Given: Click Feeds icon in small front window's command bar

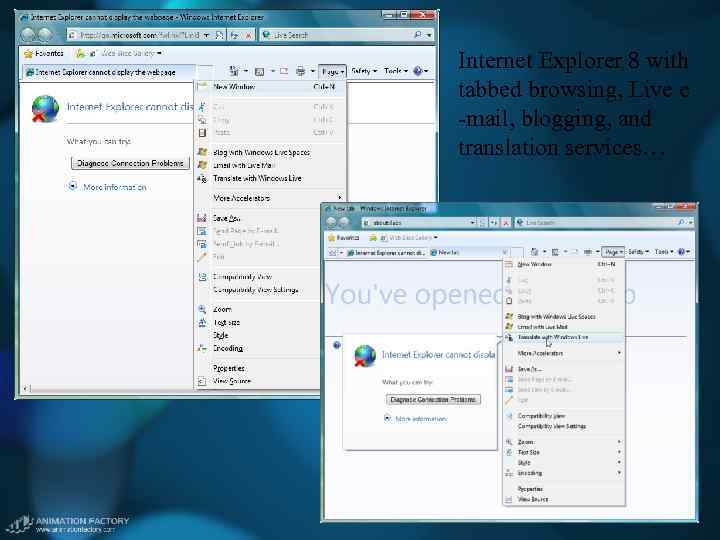Looking at the screenshot, I should pos(555,252).
